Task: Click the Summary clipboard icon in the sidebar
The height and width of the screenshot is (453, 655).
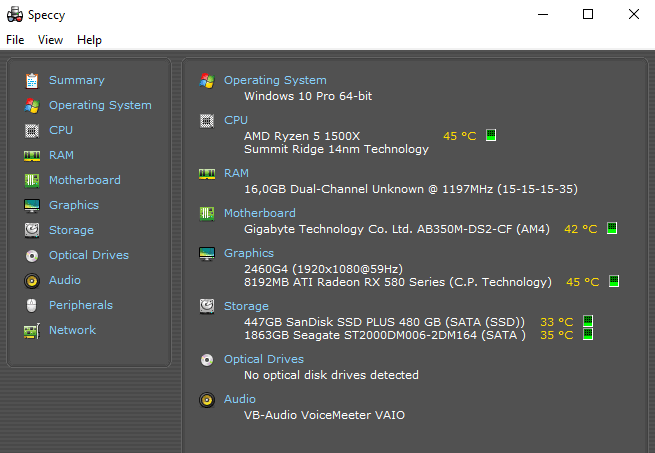Action: [x=32, y=81]
